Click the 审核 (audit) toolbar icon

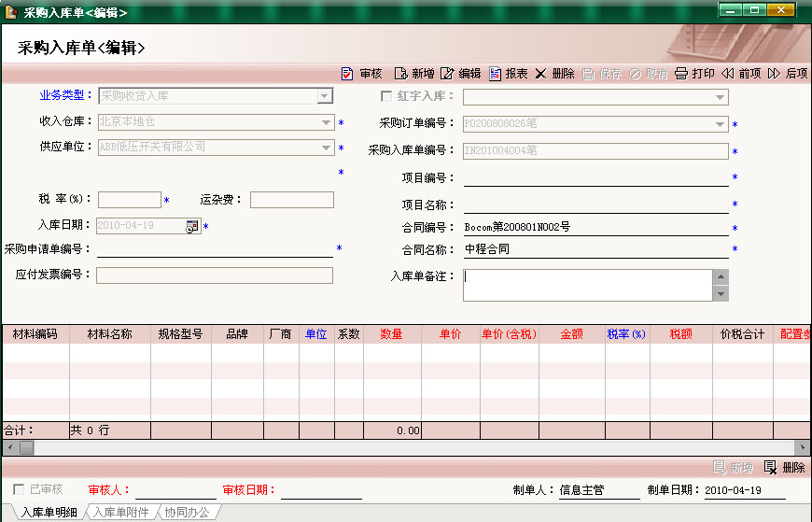(x=348, y=74)
